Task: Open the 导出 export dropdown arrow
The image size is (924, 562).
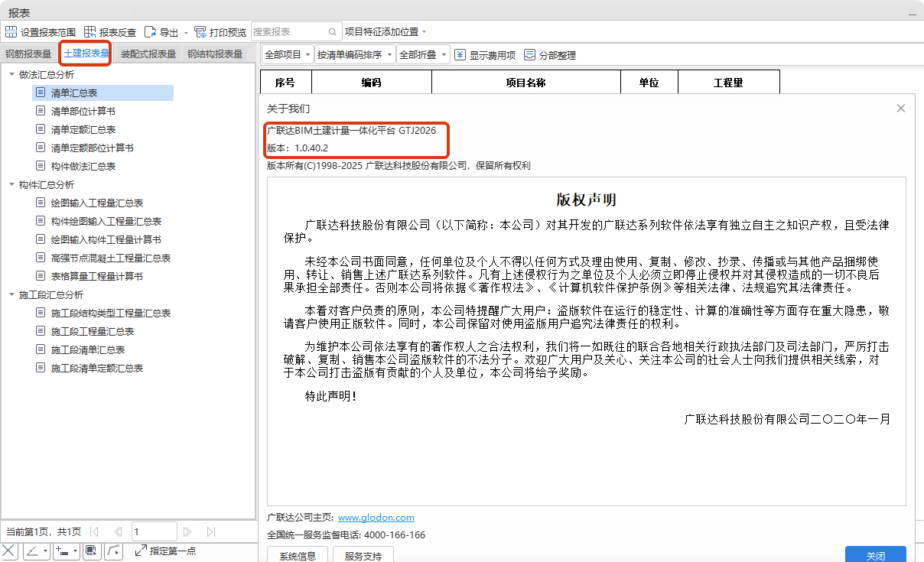Action: tap(186, 33)
